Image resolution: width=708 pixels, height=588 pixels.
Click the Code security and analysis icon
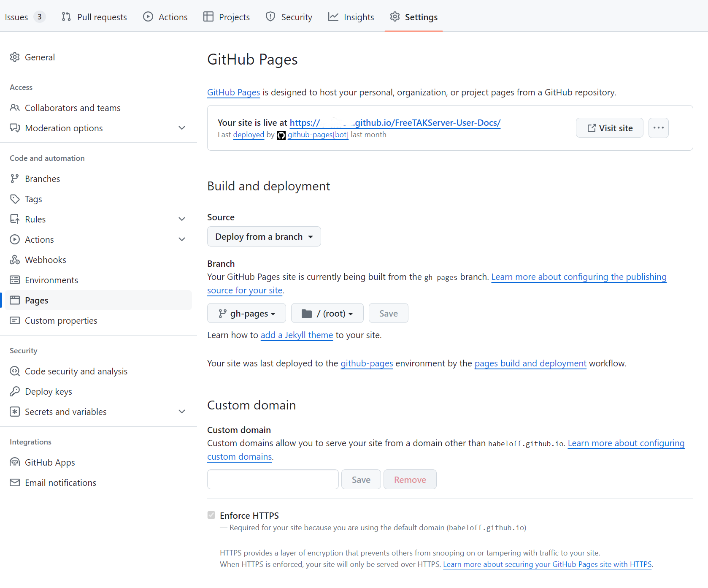tap(15, 371)
